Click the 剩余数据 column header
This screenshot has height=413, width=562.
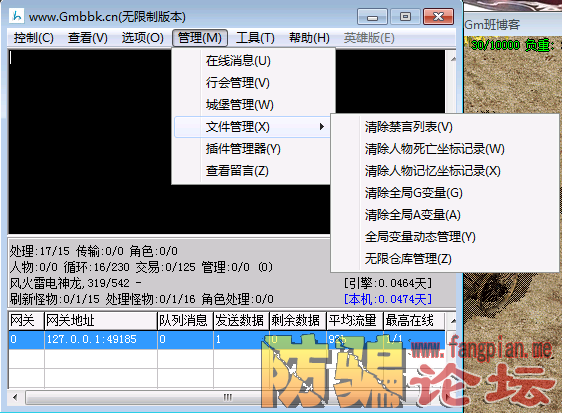pos(297,321)
